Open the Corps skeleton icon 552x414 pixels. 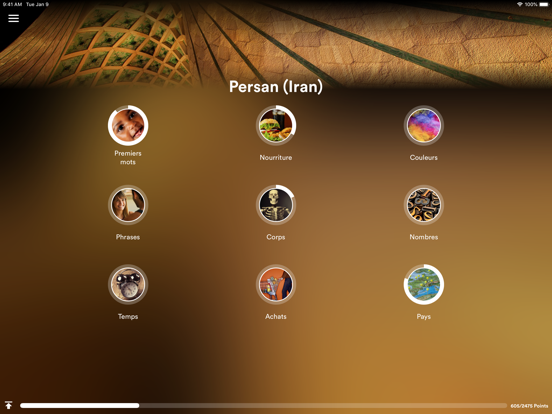point(276,205)
